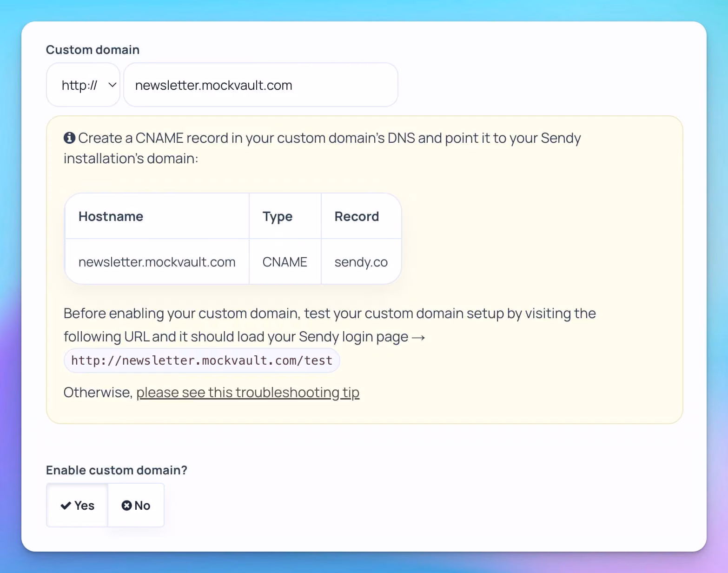
Task: Select No to disable custom domain
Action: click(x=136, y=505)
